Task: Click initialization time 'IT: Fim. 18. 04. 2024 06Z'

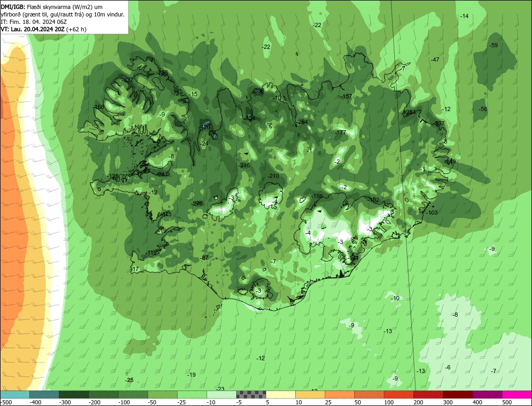Action: (34, 22)
